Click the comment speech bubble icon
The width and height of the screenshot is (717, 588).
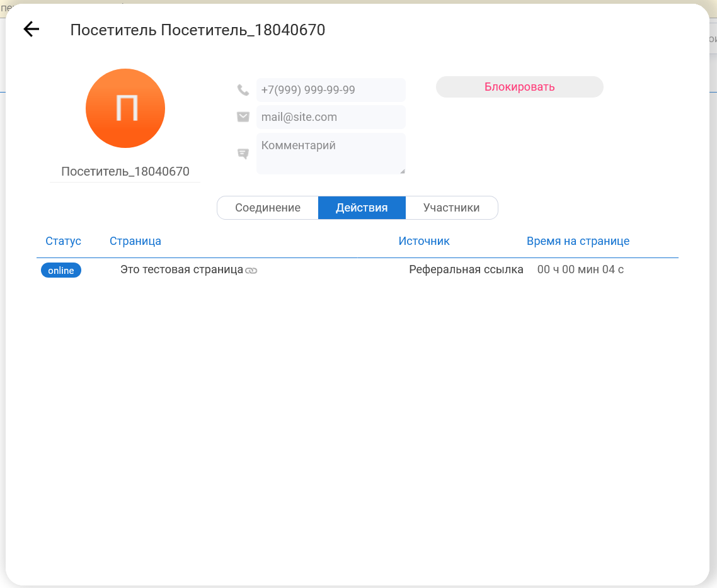[243, 154]
